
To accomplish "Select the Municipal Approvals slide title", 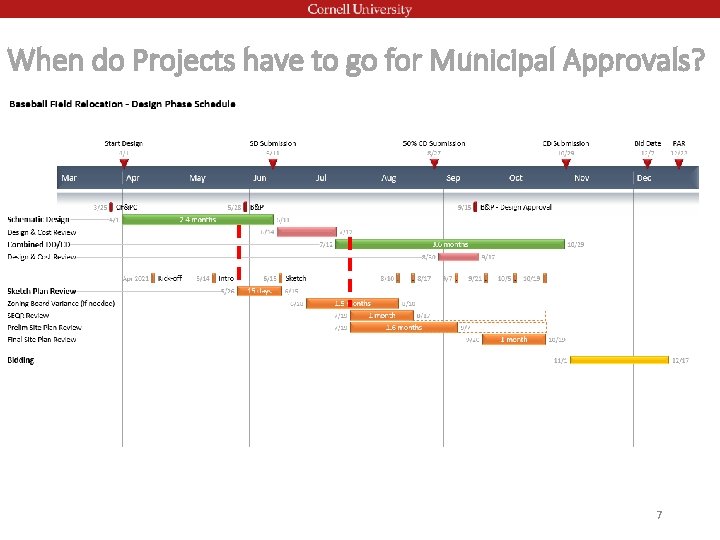I will (x=356, y=61).
